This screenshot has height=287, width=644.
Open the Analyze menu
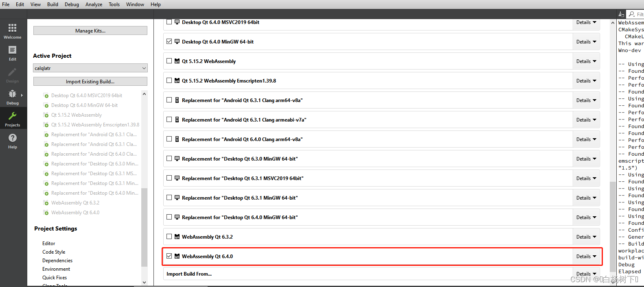[x=94, y=4]
